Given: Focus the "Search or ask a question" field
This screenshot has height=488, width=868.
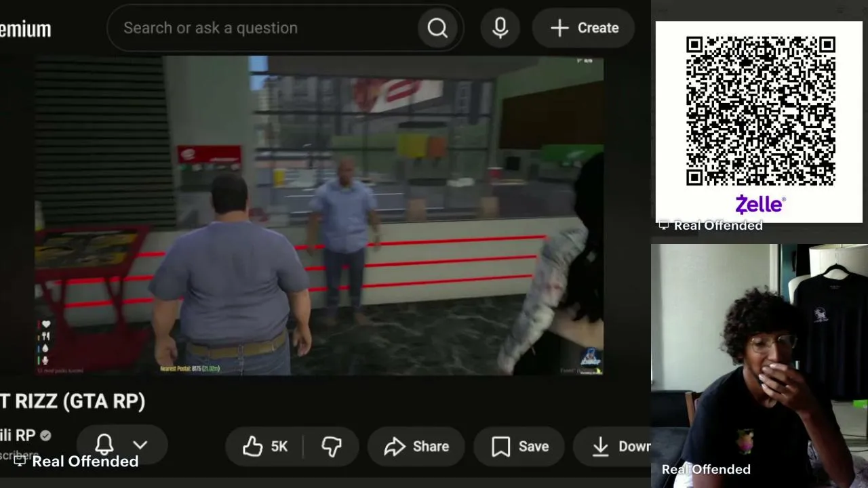Looking at the screenshot, I should 261,28.
